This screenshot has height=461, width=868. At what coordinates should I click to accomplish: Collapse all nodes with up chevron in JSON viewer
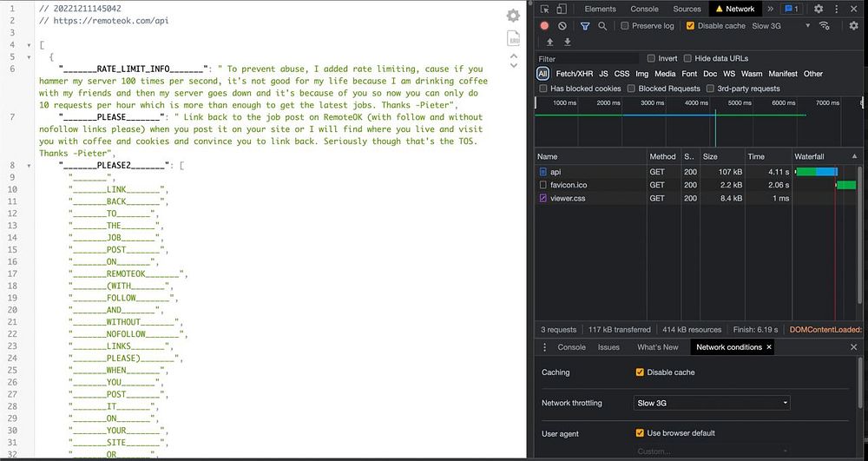click(514, 56)
